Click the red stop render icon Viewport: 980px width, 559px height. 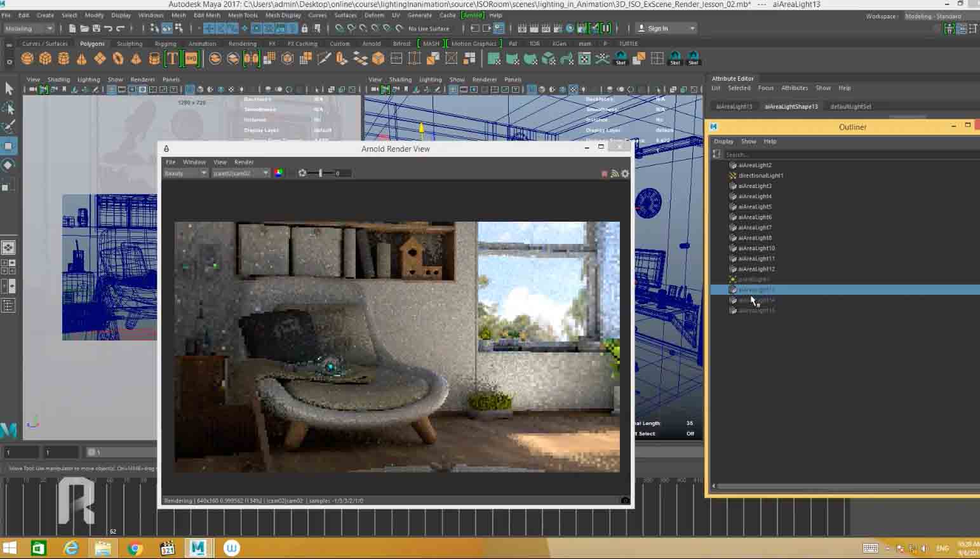click(x=604, y=173)
